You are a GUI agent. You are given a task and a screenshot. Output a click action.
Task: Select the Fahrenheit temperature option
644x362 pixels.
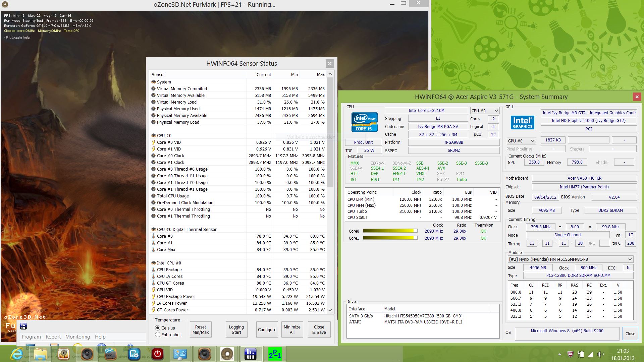click(x=158, y=335)
